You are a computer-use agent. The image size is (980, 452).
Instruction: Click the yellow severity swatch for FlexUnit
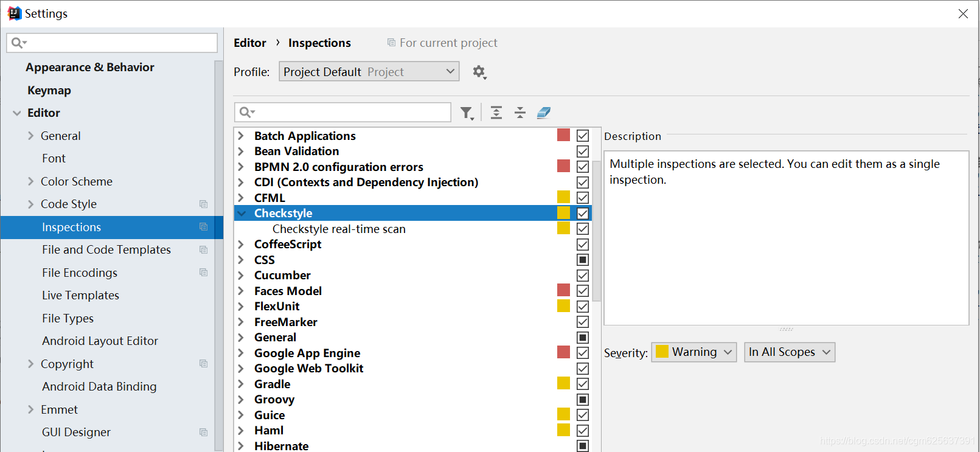pyautogui.click(x=564, y=306)
